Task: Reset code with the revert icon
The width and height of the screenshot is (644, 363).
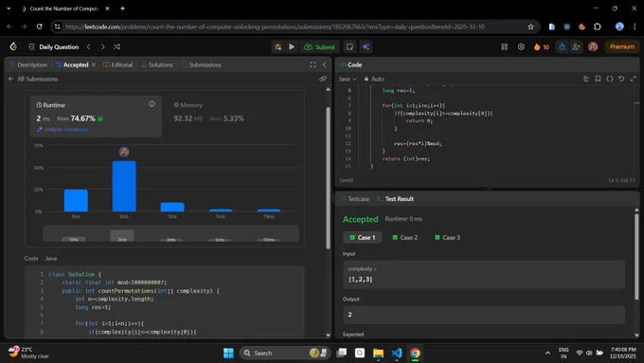Action: click(x=621, y=79)
